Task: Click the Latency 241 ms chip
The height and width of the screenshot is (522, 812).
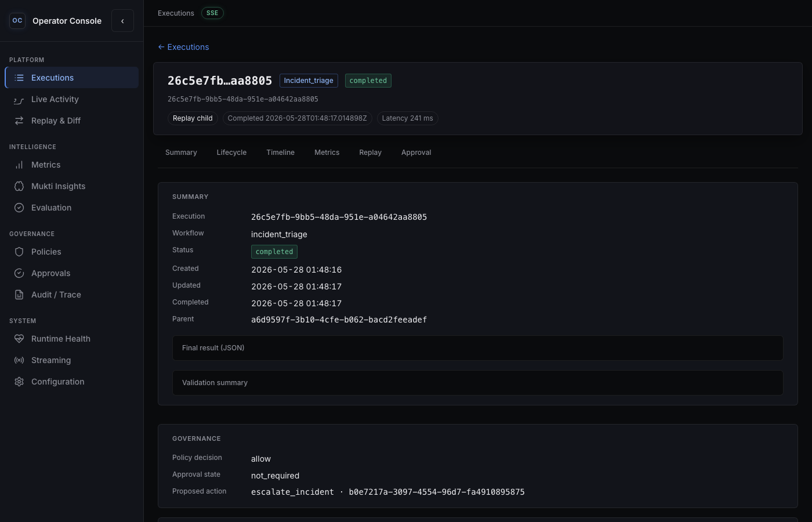Action: [407, 118]
